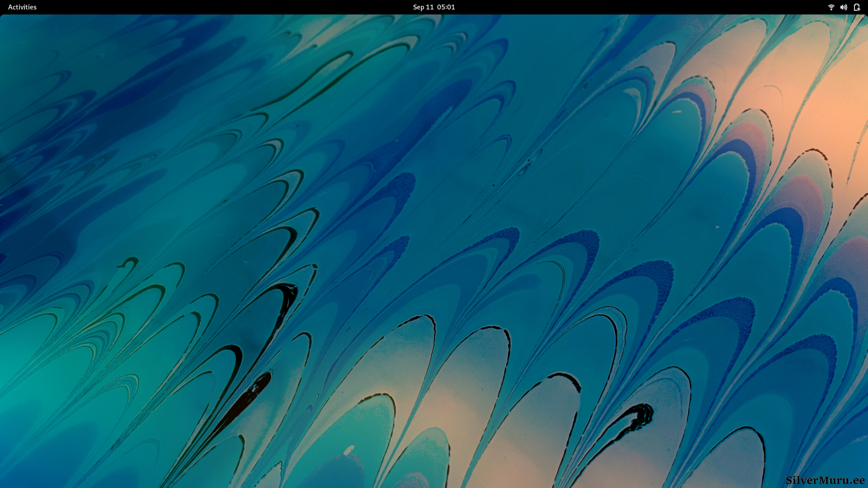This screenshot has height=488, width=868.
Task: Click the '05:01' time in top bar
Action: pyautogui.click(x=446, y=7)
